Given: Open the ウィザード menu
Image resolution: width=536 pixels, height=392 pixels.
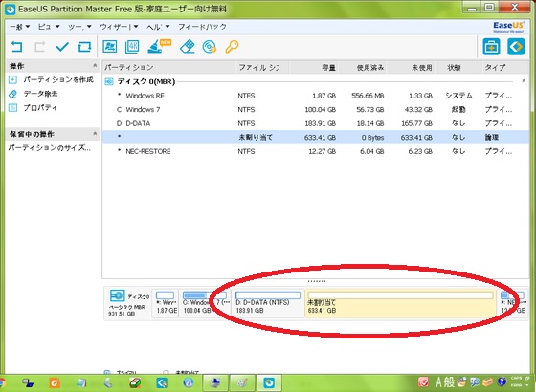Looking at the screenshot, I should [x=119, y=27].
